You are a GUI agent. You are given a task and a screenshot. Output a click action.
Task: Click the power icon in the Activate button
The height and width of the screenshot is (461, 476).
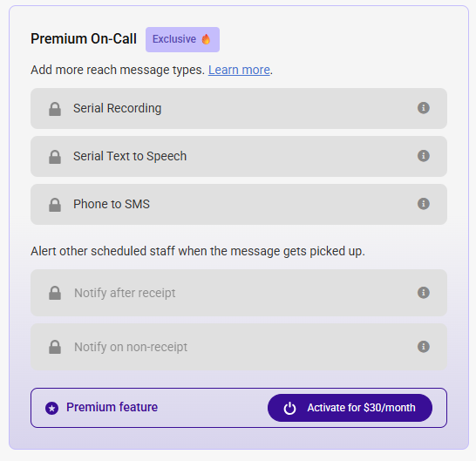point(289,408)
